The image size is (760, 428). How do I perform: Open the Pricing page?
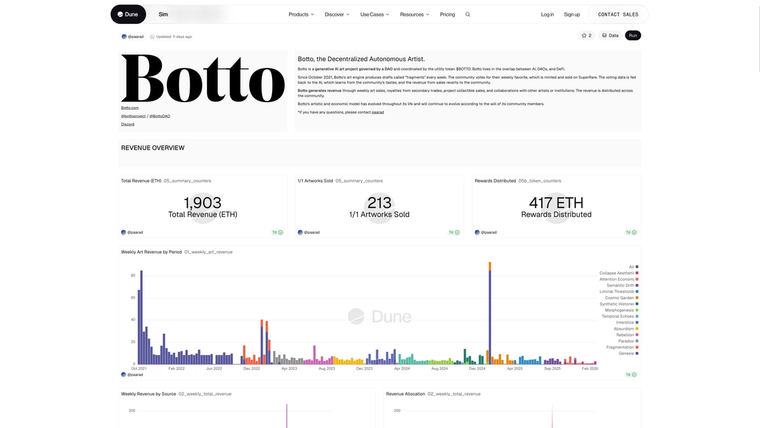pyautogui.click(x=447, y=15)
